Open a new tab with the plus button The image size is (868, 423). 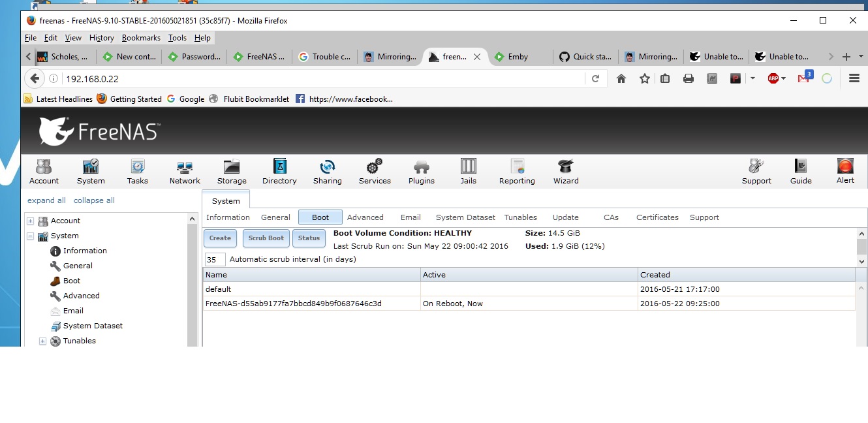tap(846, 57)
